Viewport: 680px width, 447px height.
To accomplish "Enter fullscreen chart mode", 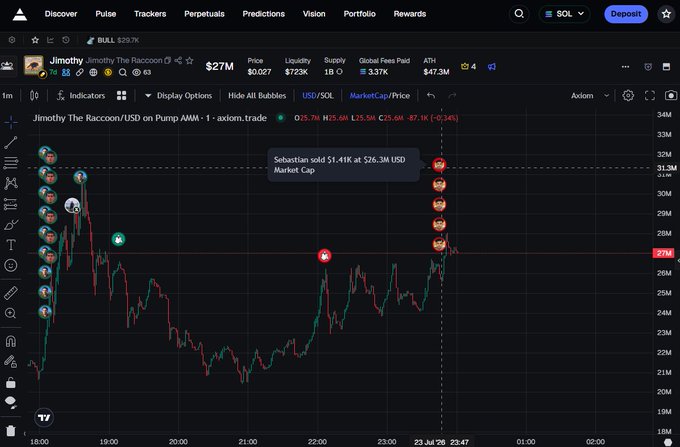I will (650, 95).
